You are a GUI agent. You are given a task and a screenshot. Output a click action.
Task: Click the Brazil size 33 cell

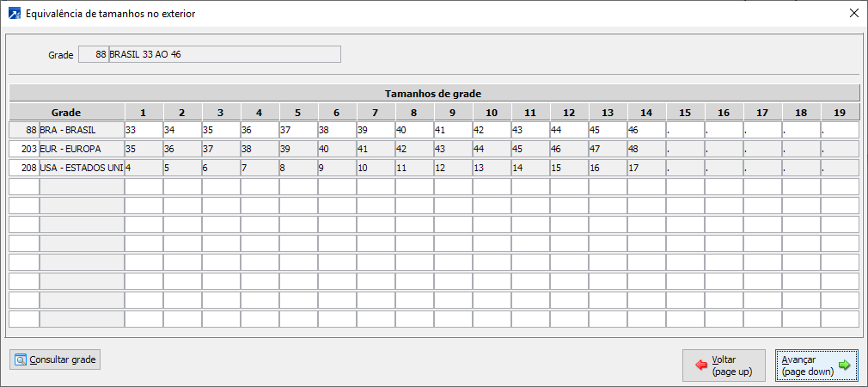(x=144, y=130)
